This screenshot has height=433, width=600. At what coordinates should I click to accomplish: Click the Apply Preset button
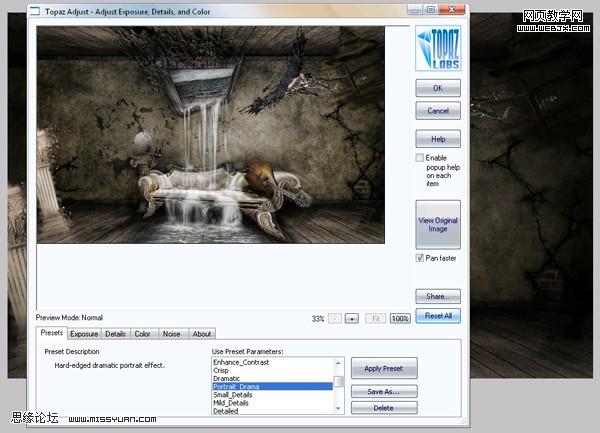(384, 368)
